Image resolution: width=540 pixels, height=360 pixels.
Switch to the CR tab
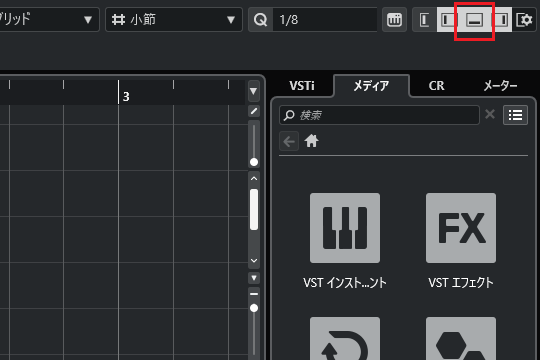[x=436, y=86]
